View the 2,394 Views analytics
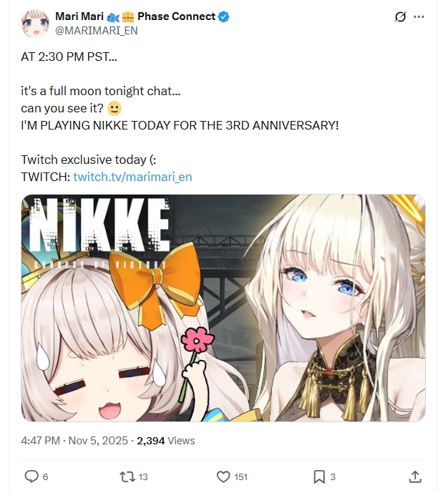This screenshot has height=493, width=448. [x=166, y=441]
